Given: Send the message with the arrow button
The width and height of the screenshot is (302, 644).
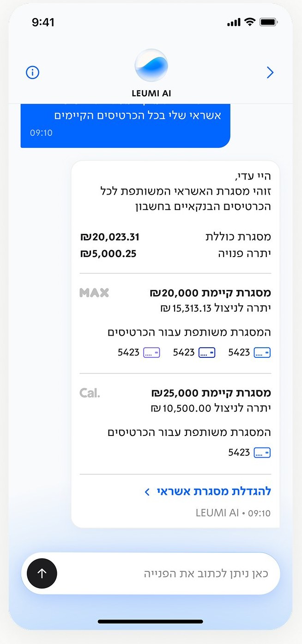Looking at the screenshot, I should pyautogui.click(x=42, y=574).
